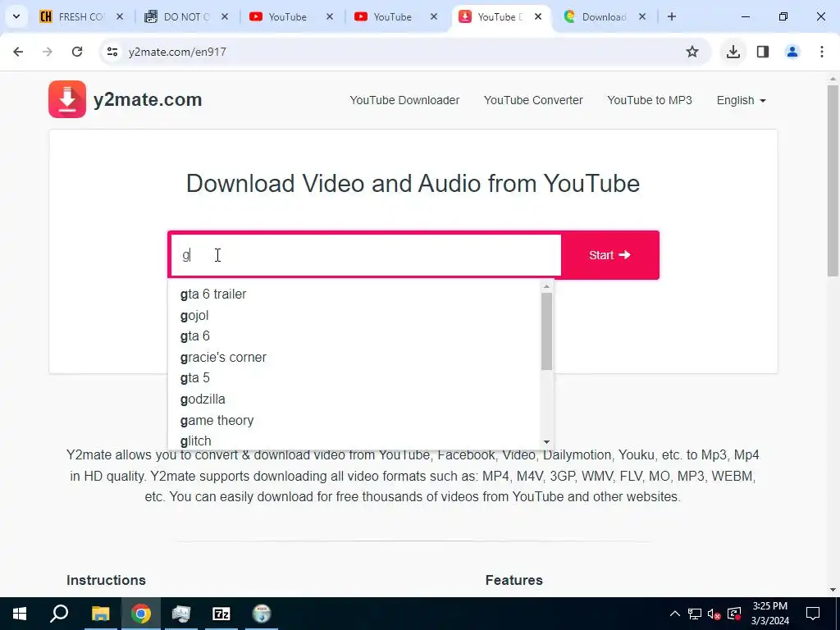This screenshot has height=630, width=840.
Task: Expand the English language dropdown
Action: [x=741, y=100]
